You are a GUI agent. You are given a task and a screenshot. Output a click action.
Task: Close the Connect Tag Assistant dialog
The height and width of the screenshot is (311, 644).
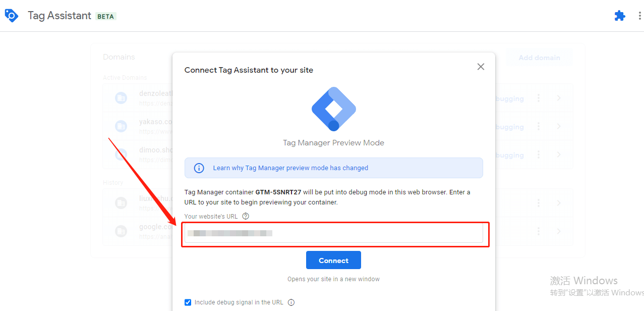(x=481, y=67)
